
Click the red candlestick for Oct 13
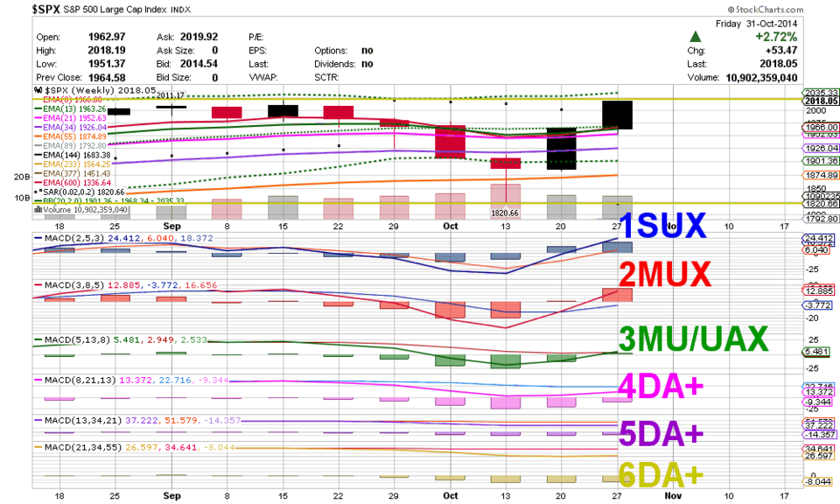[x=506, y=163]
